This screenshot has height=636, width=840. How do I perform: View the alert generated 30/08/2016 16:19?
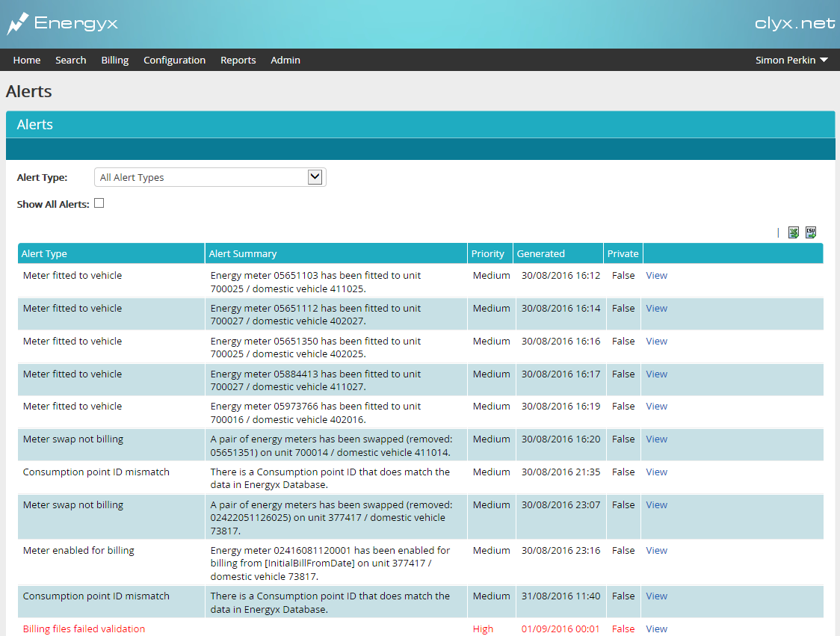[x=656, y=406]
